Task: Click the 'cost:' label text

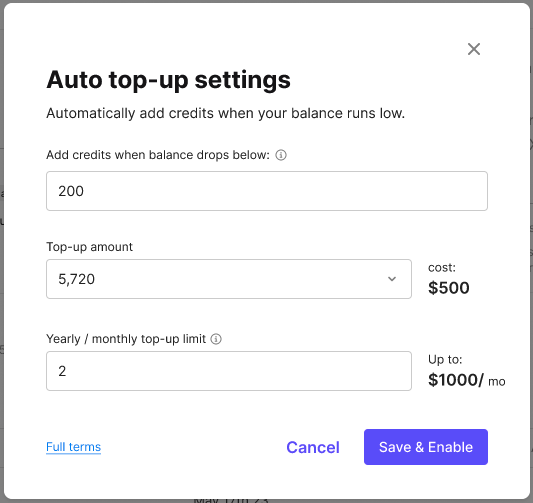Action: pyautogui.click(x=442, y=267)
